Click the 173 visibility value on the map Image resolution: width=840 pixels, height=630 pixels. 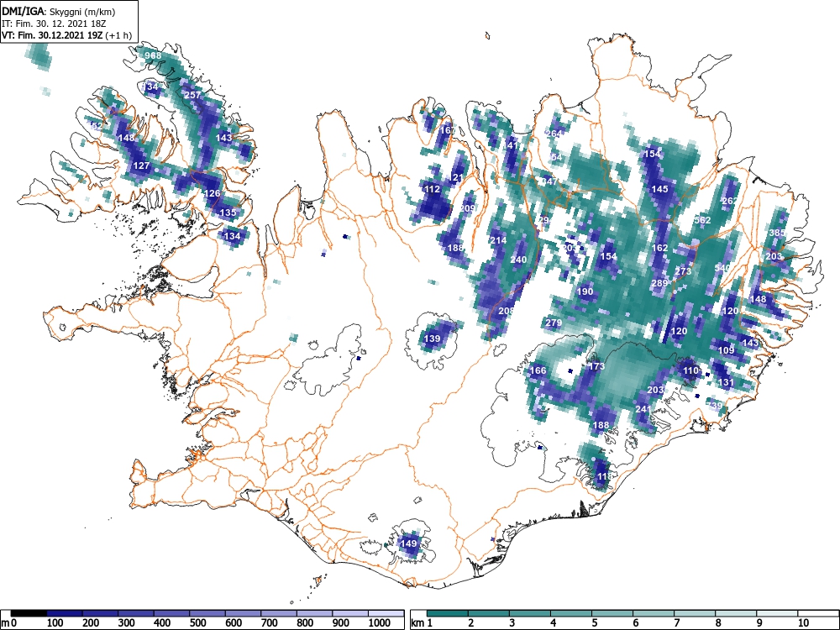[x=596, y=366]
